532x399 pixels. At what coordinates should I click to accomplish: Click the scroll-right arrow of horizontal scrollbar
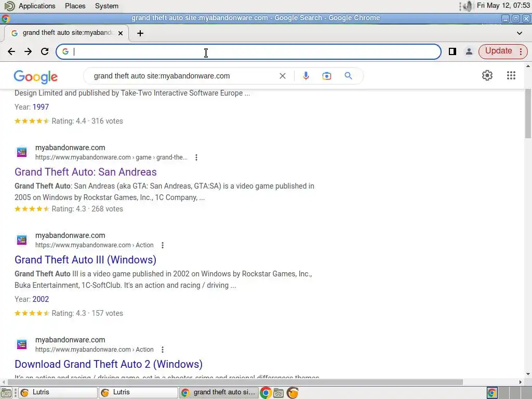[521, 382]
